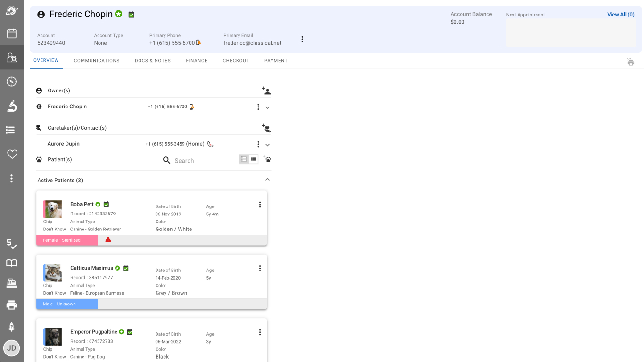644x362 pixels.
Task: Click the patient Search field
Action: 198,161
